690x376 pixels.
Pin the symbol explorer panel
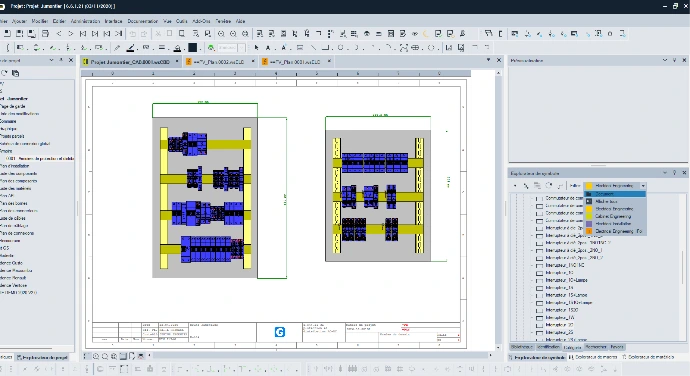pos(675,173)
